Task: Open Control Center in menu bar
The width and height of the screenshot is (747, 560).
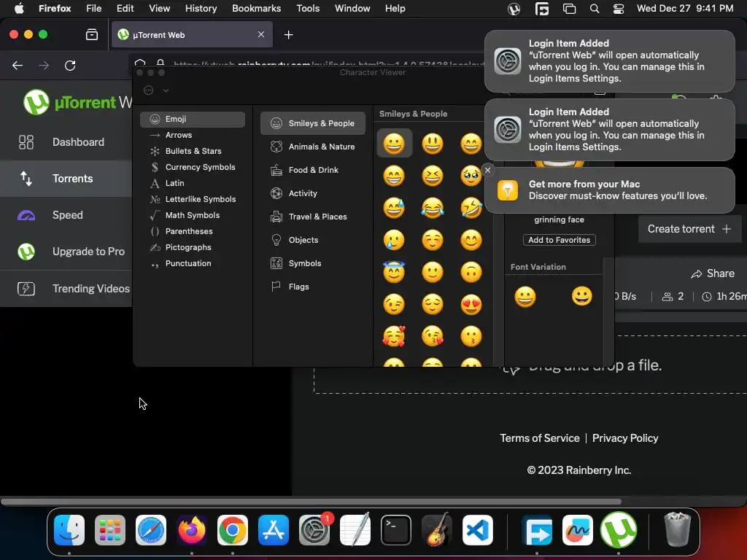Action: click(619, 9)
